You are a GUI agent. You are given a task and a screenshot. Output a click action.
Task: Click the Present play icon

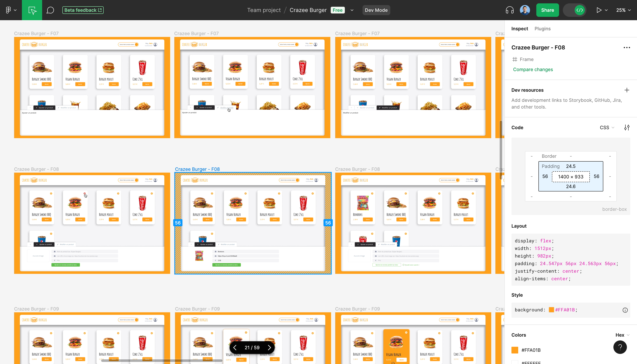(x=599, y=10)
